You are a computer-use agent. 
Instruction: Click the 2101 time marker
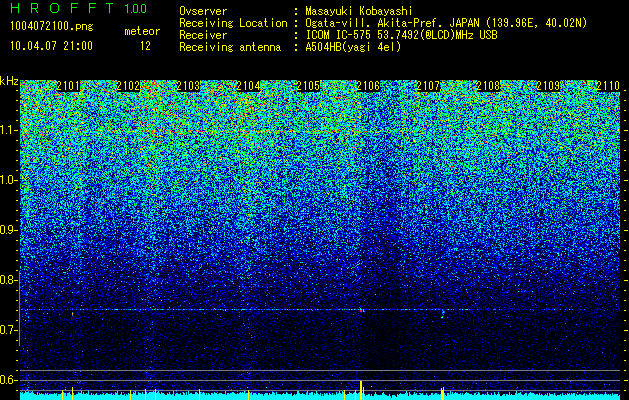[68, 86]
